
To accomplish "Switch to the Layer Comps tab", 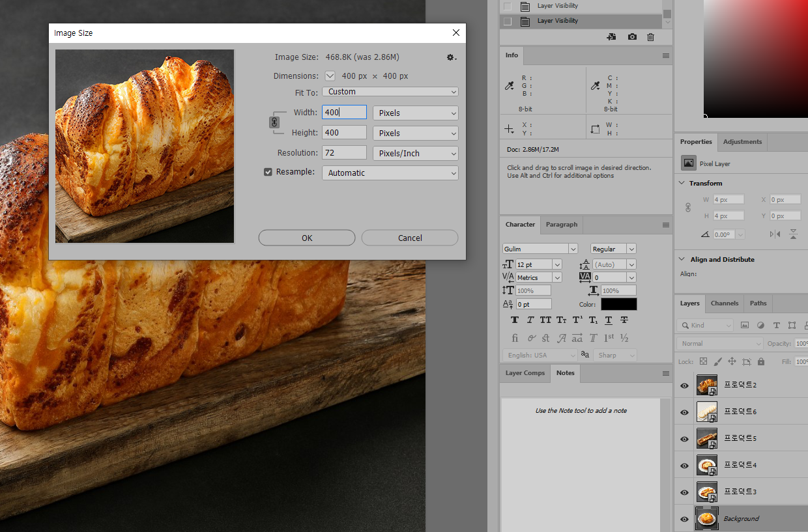I will (525, 373).
